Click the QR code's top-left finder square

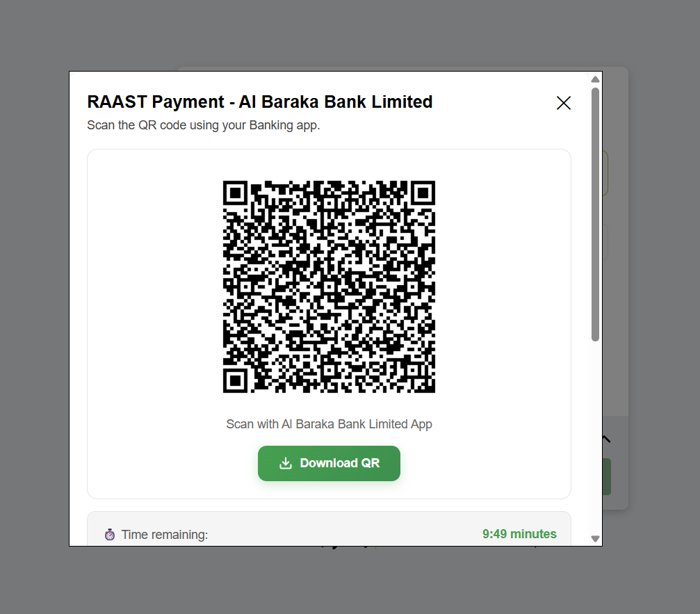pos(235,193)
